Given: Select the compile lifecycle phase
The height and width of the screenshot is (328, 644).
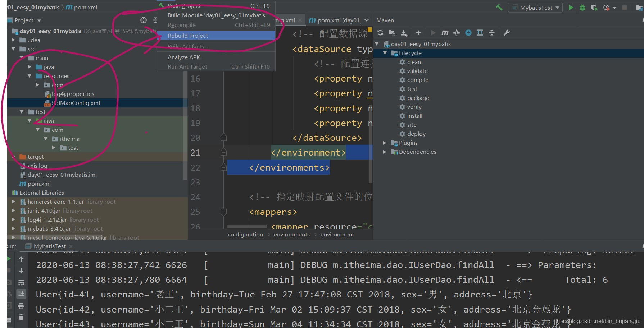Looking at the screenshot, I should point(418,80).
